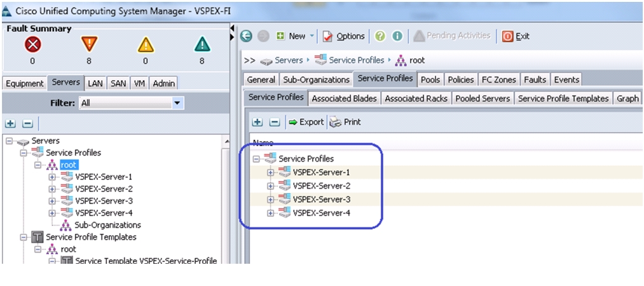Open the Policies tab
644x286 pixels.
[x=461, y=79]
